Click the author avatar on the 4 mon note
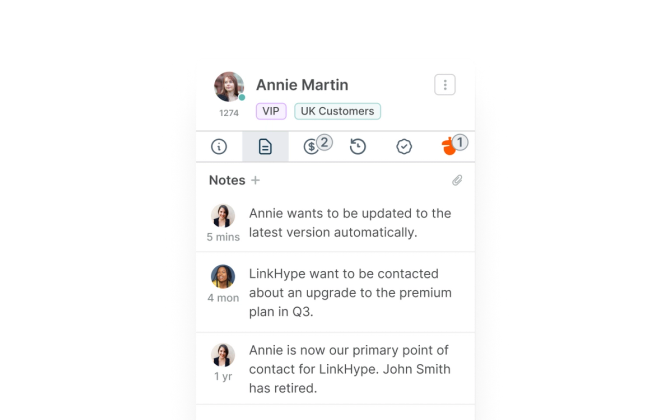Viewport: 672px width, 420px height. tap(223, 276)
